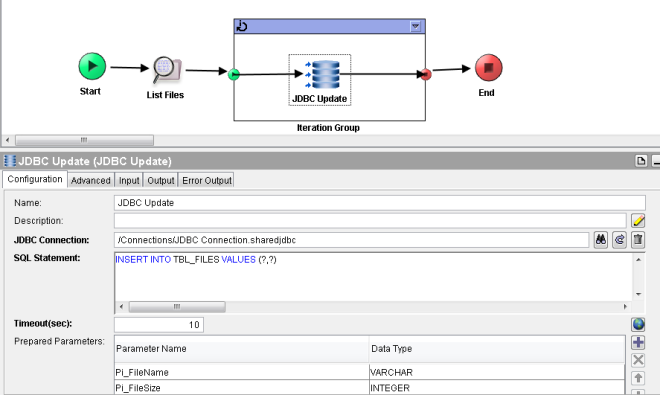660x395 pixels.
Task: Click the canvas scrollbar left arrow
Action: [7, 140]
